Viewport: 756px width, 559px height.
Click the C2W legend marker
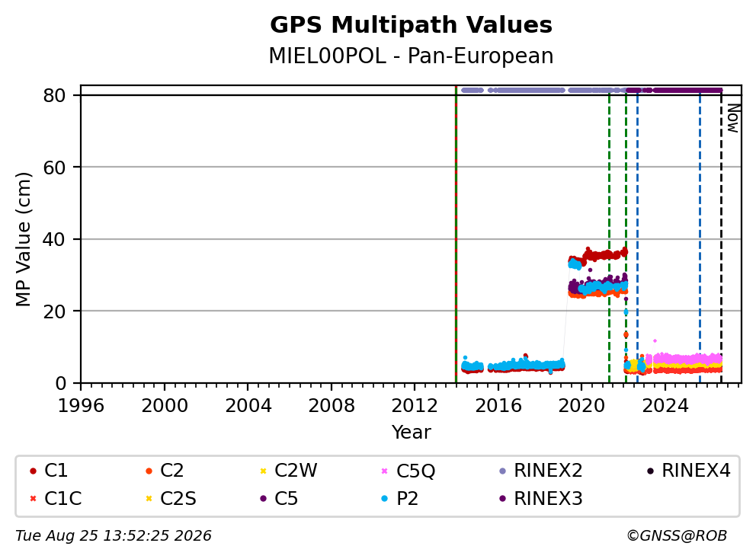(263, 471)
